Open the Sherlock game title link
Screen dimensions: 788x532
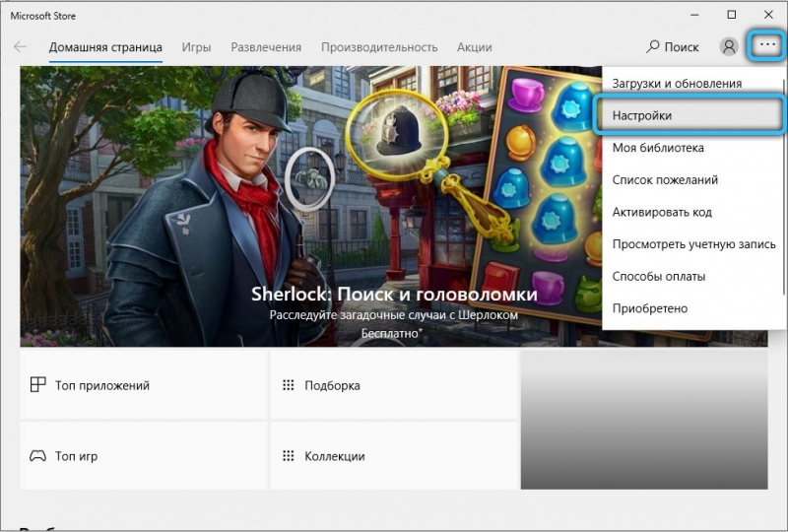click(x=394, y=295)
